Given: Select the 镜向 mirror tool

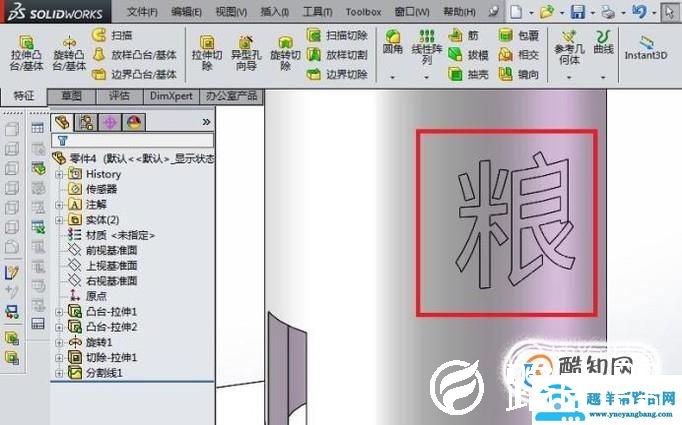Looking at the screenshot, I should click(x=518, y=74).
